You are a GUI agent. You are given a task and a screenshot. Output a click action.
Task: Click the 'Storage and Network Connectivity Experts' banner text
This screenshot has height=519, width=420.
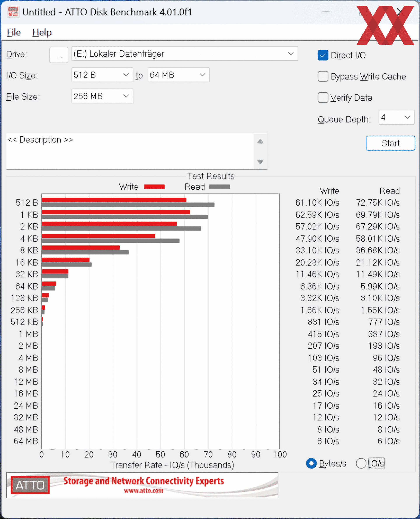pyautogui.click(x=144, y=481)
